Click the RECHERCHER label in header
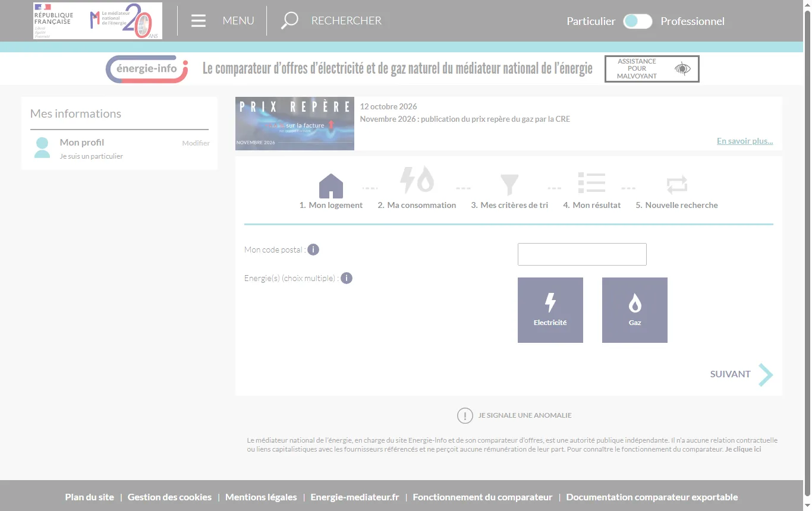 point(347,21)
